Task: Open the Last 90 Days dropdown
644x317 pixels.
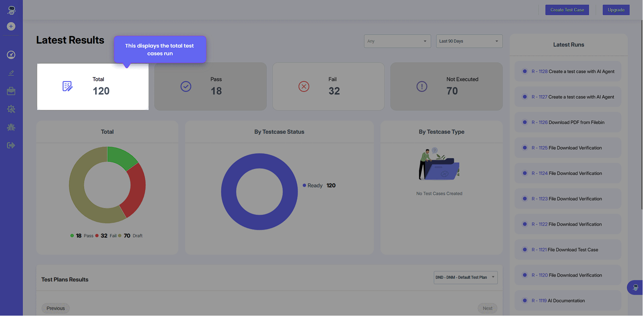Action: click(x=469, y=41)
